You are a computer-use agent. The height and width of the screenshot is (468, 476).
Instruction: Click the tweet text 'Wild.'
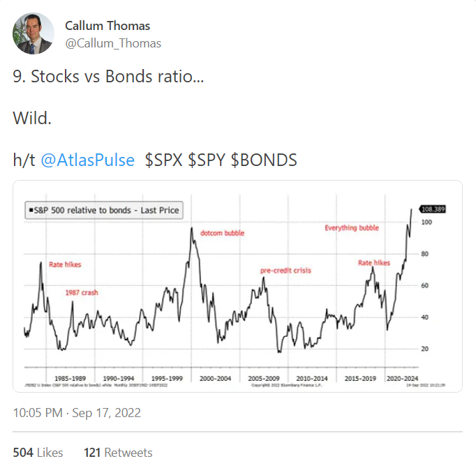(x=32, y=119)
